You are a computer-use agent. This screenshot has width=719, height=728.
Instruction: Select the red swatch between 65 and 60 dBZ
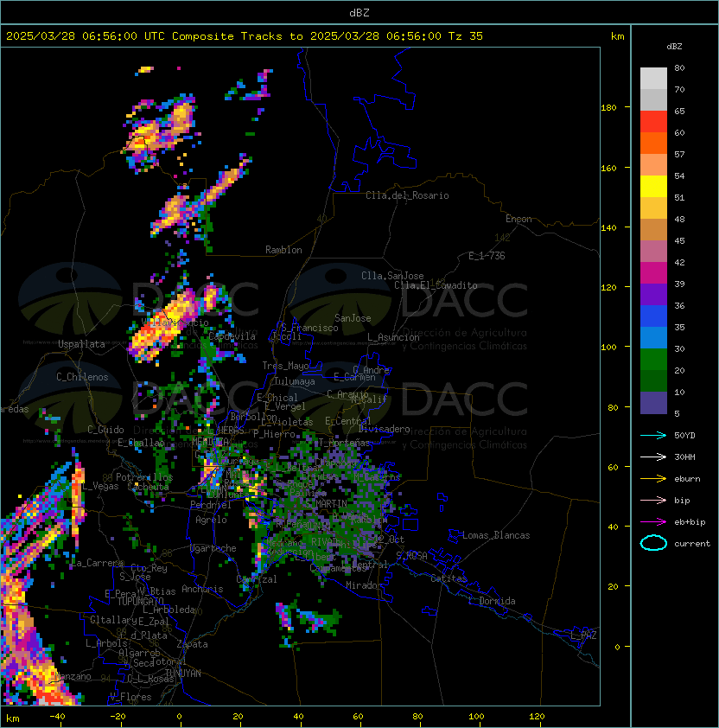coord(653,122)
